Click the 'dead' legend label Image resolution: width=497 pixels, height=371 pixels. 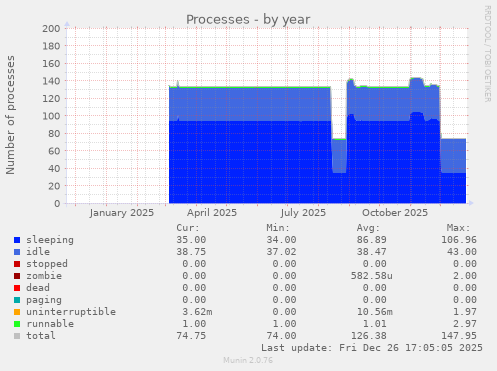[38, 288]
